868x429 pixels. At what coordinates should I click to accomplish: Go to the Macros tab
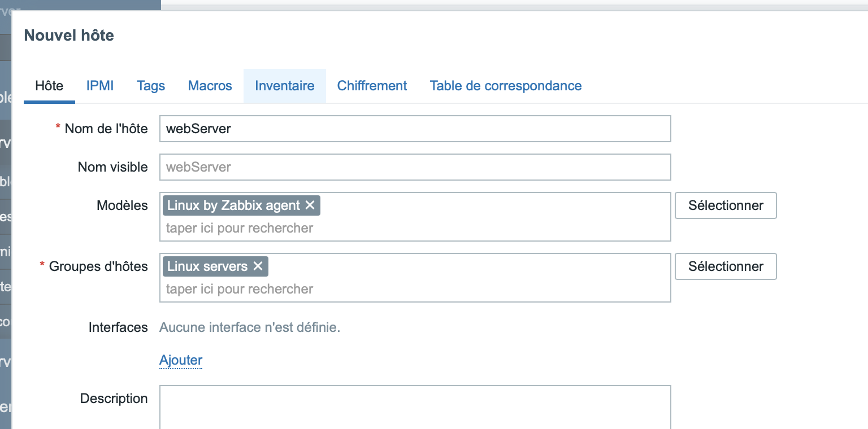pos(210,86)
